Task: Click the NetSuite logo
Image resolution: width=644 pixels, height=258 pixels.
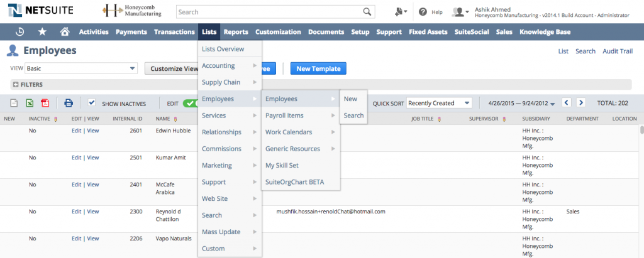Action: click(41, 10)
